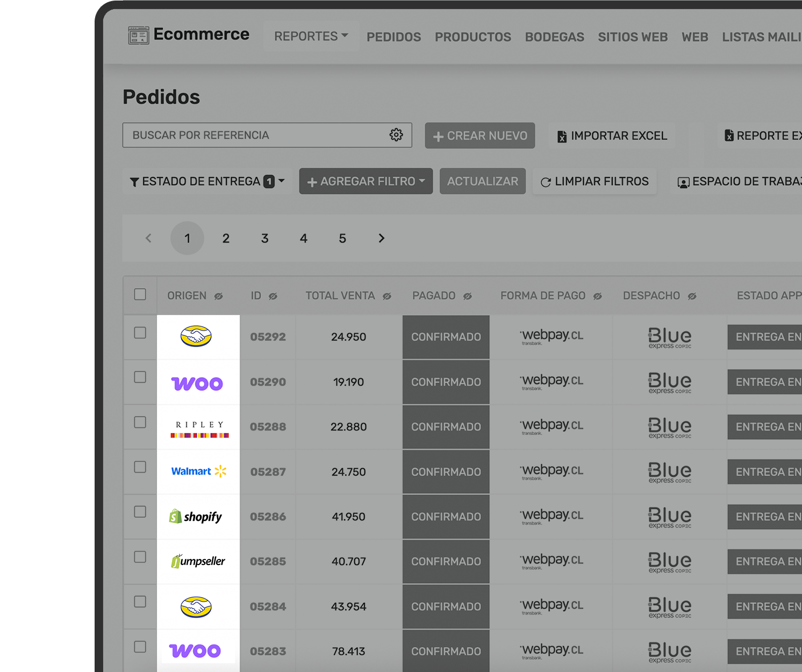This screenshot has width=802, height=672.
Task: Open the AGREGAR FILTRO dropdown
Action: pos(366,182)
